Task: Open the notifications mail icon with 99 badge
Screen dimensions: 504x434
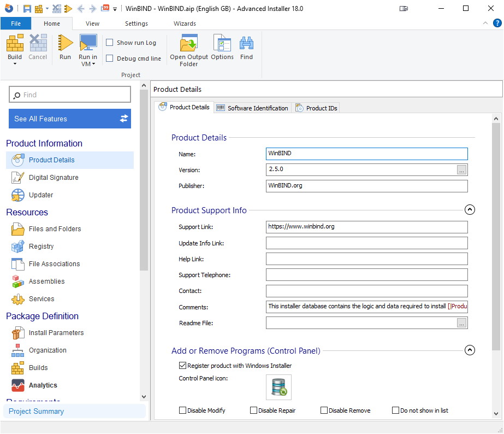Action: 105,8
